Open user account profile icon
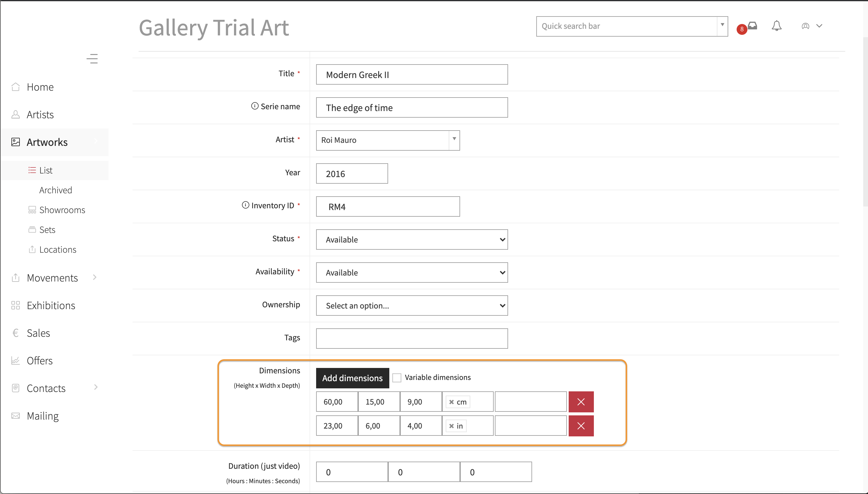The height and width of the screenshot is (494, 868). click(x=806, y=26)
